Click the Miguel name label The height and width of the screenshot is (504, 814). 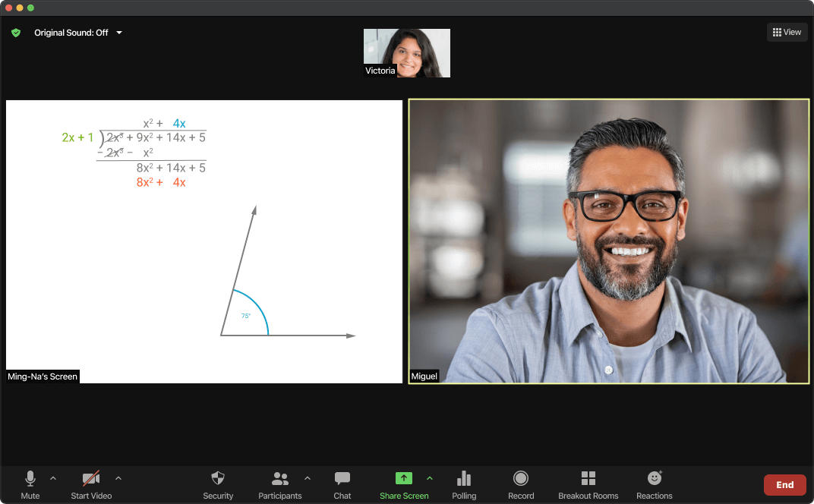[424, 376]
